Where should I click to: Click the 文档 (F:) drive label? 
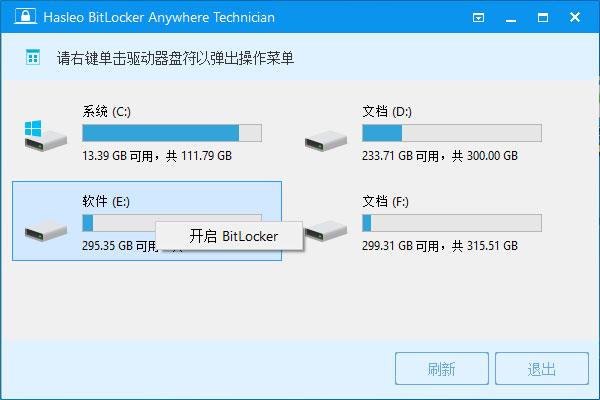[387, 200]
